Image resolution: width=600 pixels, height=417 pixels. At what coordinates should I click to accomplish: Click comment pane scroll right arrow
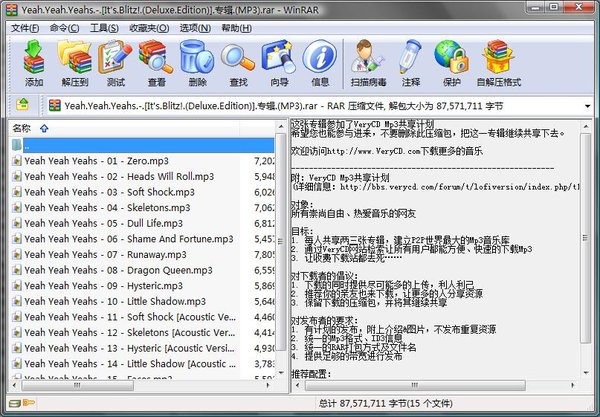pyautogui.click(x=573, y=385)
